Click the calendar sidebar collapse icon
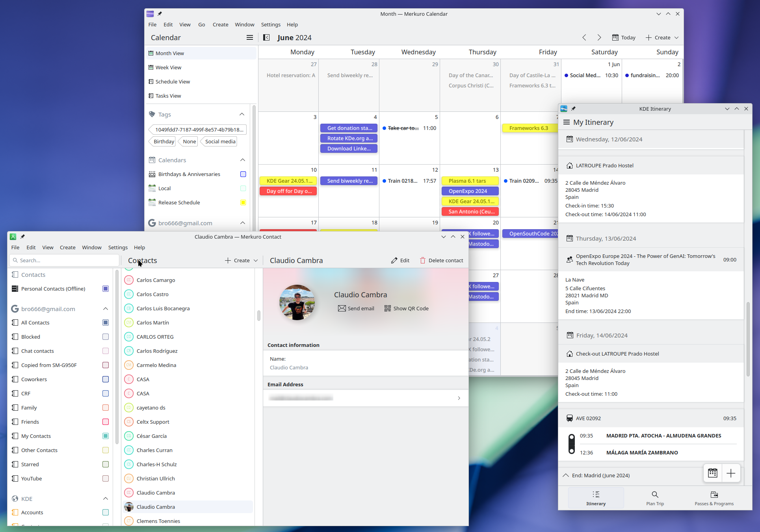760x532 pixels. click(x=266, y=37)
